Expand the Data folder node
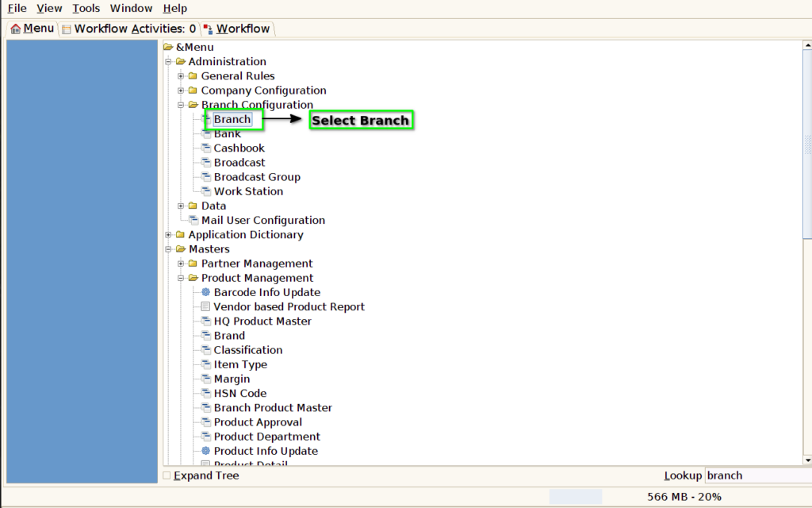 pos(181,206)
